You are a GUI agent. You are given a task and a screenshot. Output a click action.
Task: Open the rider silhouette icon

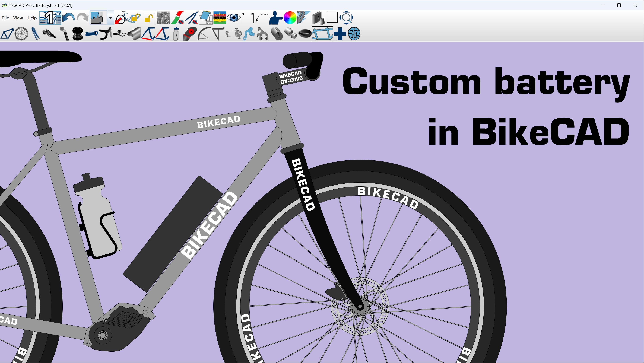point(275,18)
